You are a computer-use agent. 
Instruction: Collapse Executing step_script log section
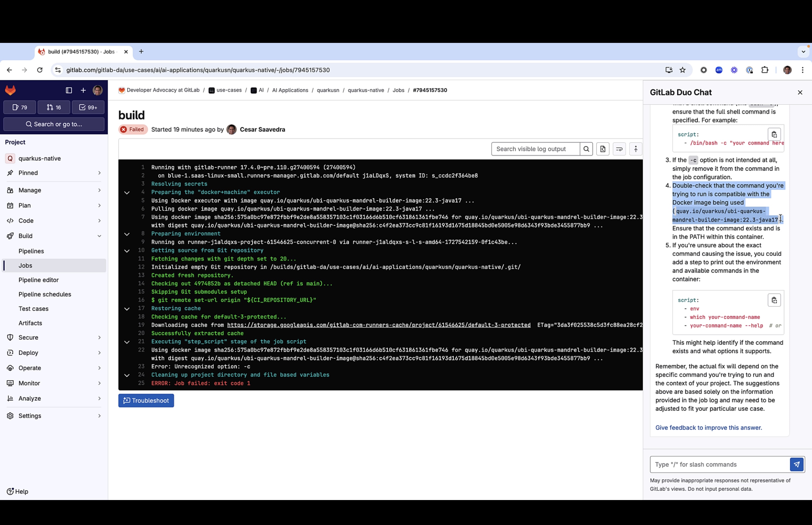[127, 342]
